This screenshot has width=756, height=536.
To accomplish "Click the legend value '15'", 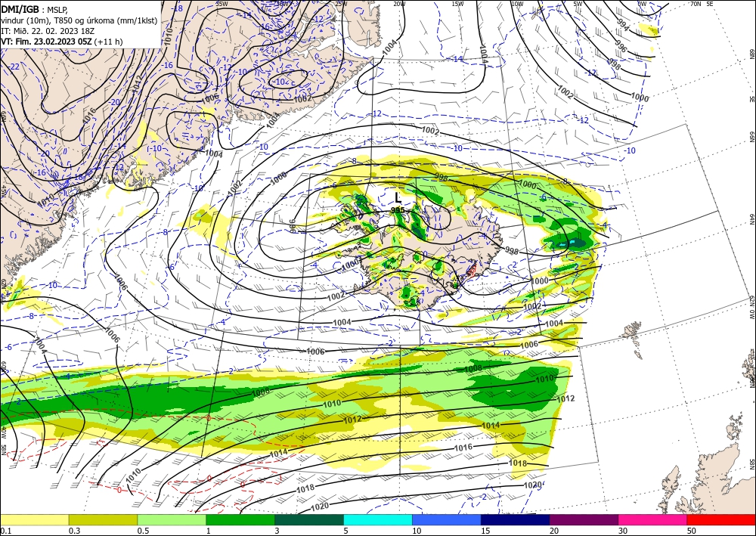I will click(485, 531).
